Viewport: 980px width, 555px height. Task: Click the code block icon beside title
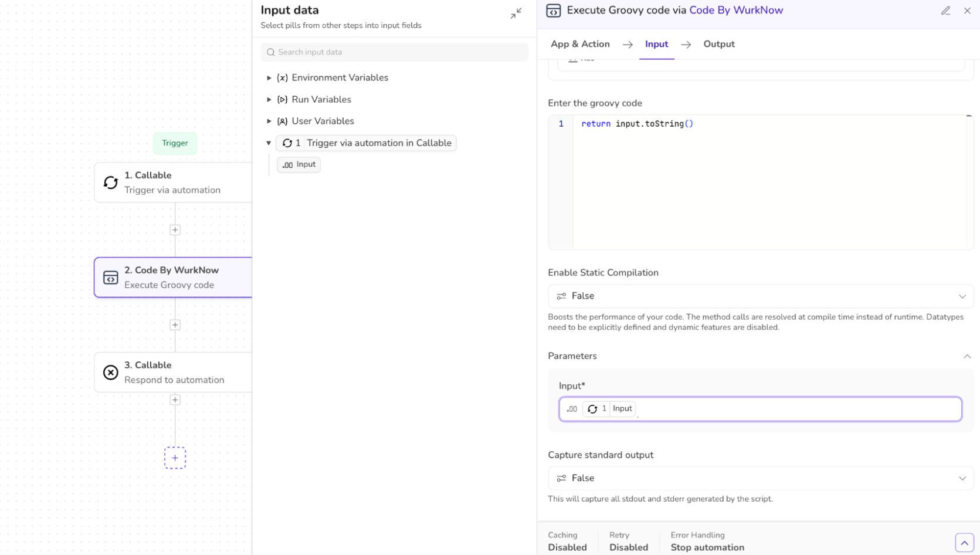[x=553, y=11]
